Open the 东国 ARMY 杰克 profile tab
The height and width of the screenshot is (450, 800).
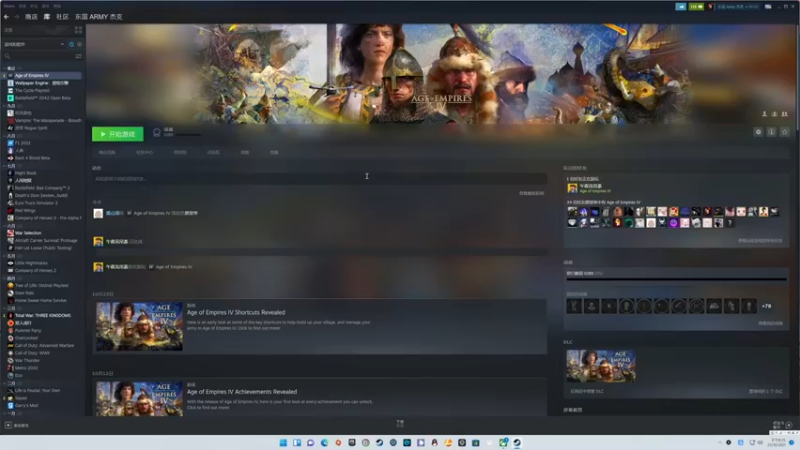pyautogui.click(x=99, y=17)
